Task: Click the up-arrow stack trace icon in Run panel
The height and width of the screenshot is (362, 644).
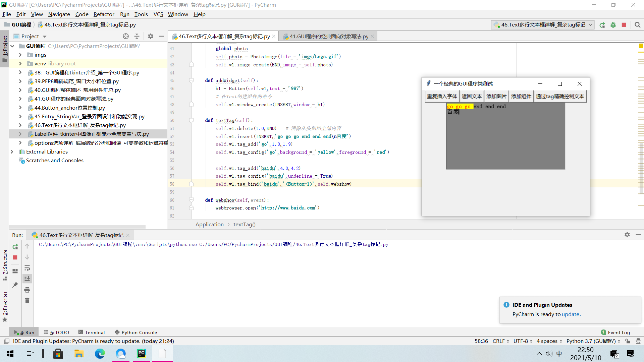Action: (x=27, y=246)
